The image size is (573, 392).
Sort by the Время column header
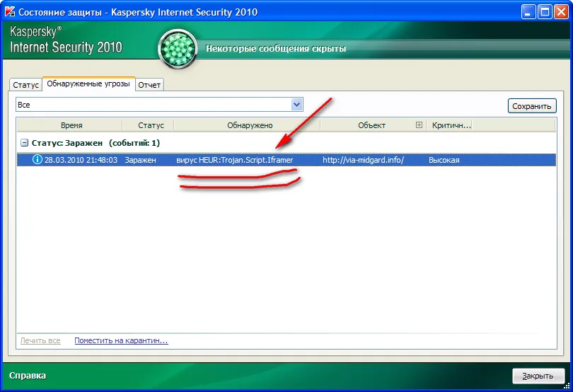(71, 125)
